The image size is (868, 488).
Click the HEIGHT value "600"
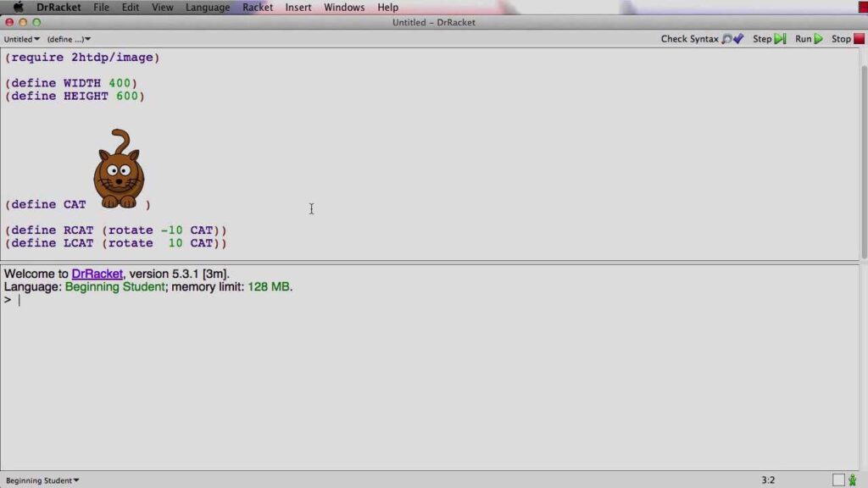tap(127, 97)
